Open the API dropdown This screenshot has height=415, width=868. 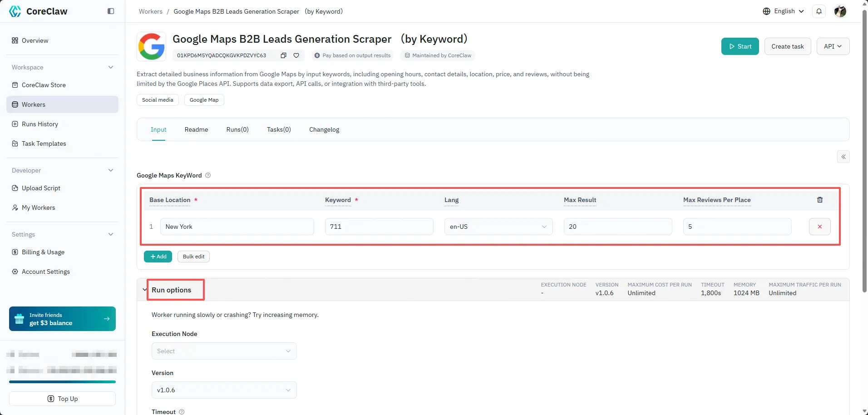(x=833, y=46)
